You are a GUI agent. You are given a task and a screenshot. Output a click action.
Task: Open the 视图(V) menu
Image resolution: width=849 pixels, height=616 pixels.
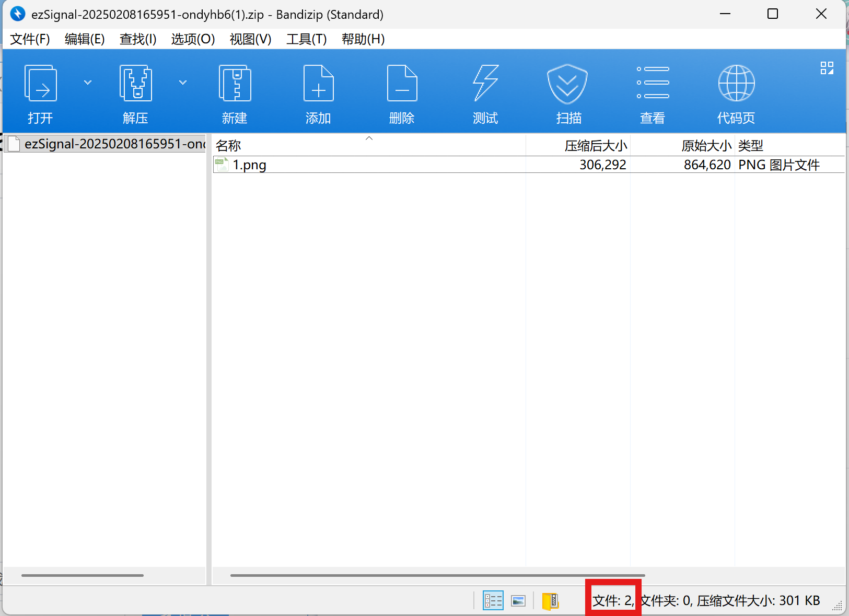click(250, 39)
